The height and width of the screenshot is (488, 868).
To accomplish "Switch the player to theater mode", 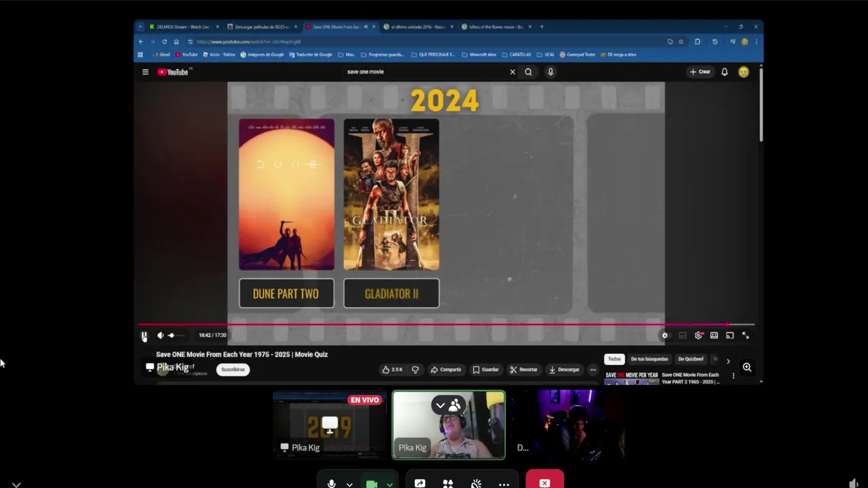I will (714, 335).
